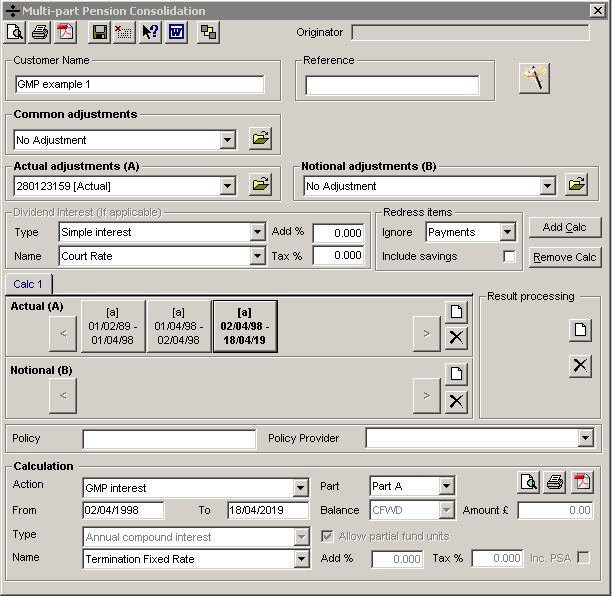This screenshot has height=596, width=612.
Task: Click Result processing X delete icon
Action: point(580,366)
